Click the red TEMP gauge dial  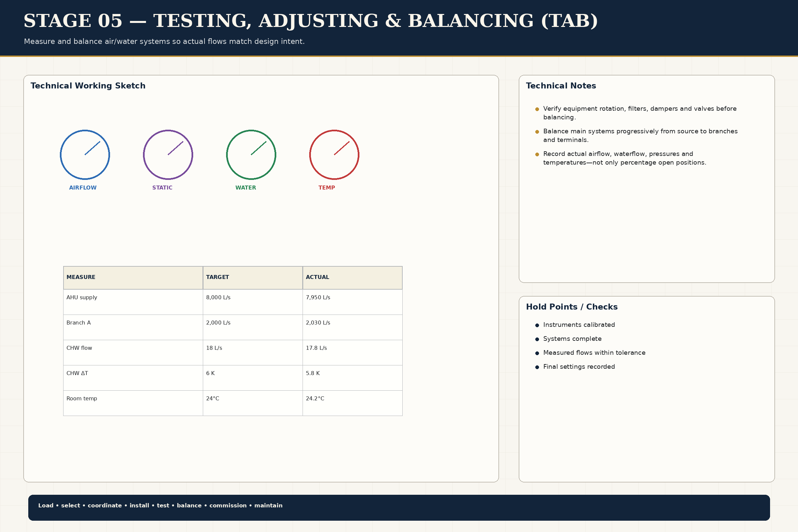coord(334,155)
